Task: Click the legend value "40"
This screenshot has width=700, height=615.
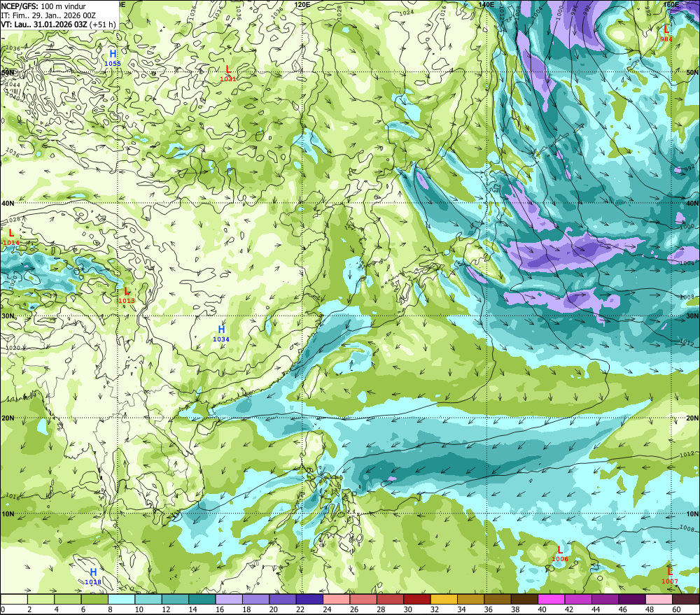Action: pos(542,609)
